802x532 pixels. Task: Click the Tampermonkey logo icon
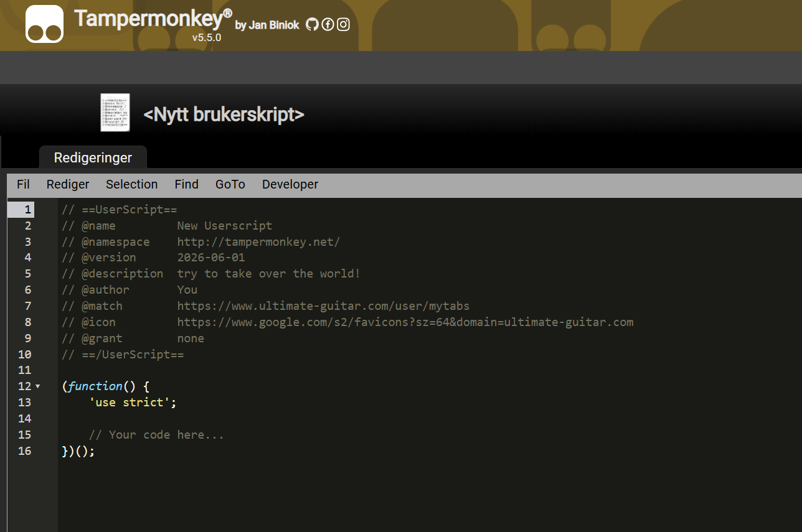point(44,24)
